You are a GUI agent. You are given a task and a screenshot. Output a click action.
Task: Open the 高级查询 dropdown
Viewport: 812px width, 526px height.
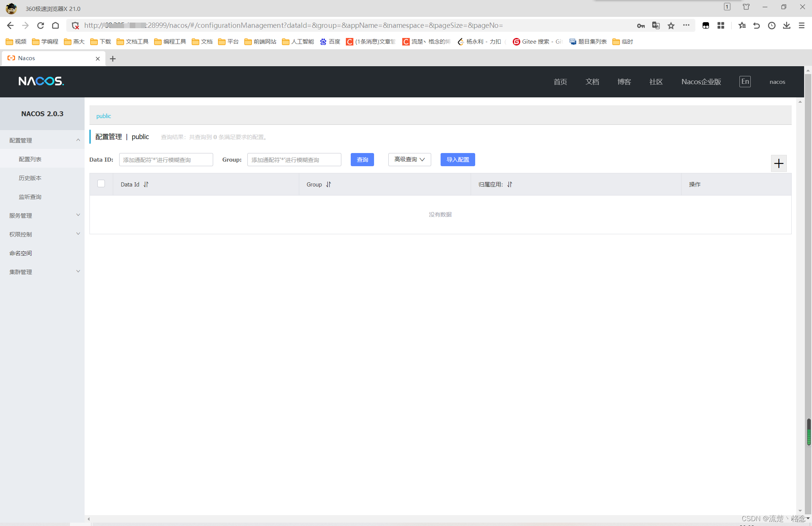click(409, 159)
